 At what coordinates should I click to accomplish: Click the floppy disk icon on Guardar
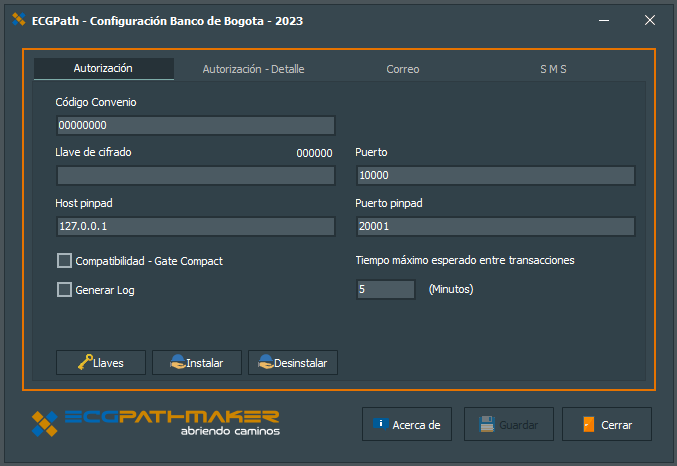487,424
